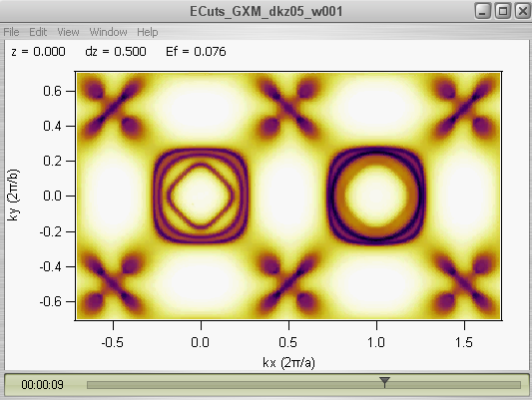Open the File menu
532x400 pixels.
click(12, 32)
